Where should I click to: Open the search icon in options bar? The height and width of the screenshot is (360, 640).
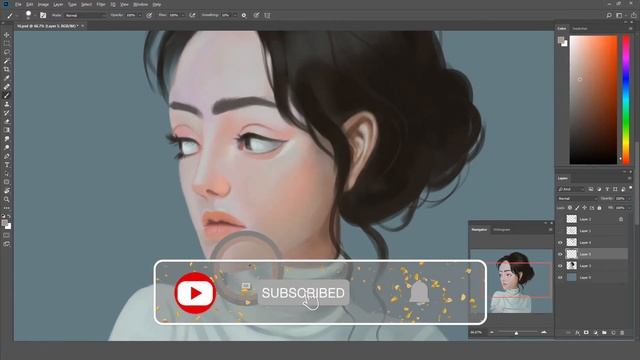(609, 15)
